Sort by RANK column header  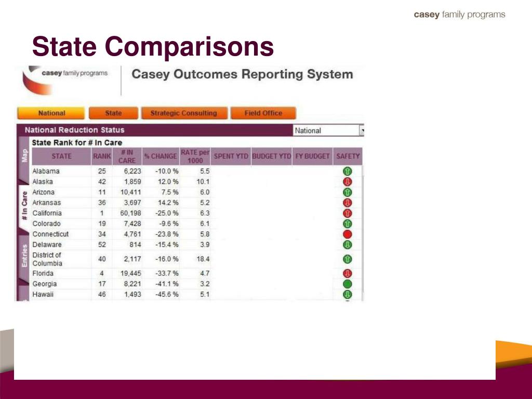coord(102,156)
